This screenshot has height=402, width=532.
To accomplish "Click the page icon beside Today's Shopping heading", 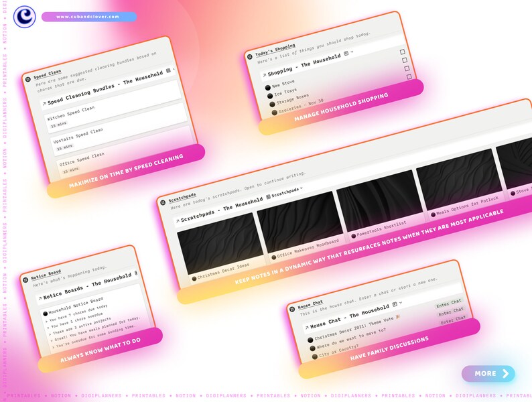I will pyautogui.click(x=250, y=57).
